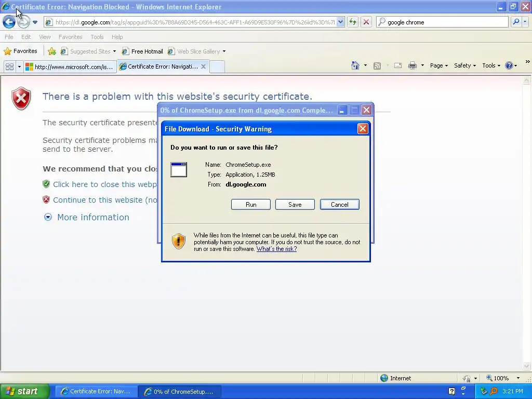Click Run in the download dialog

tap(251, 205)
